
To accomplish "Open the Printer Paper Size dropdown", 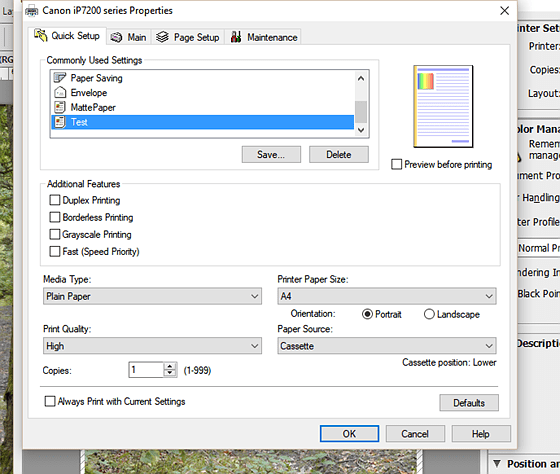I will [x=387, y=296].
